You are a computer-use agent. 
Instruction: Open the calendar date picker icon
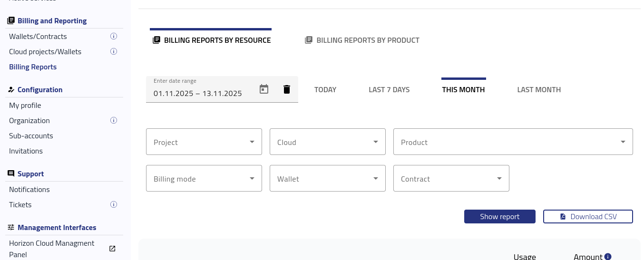tap(264, 89)
